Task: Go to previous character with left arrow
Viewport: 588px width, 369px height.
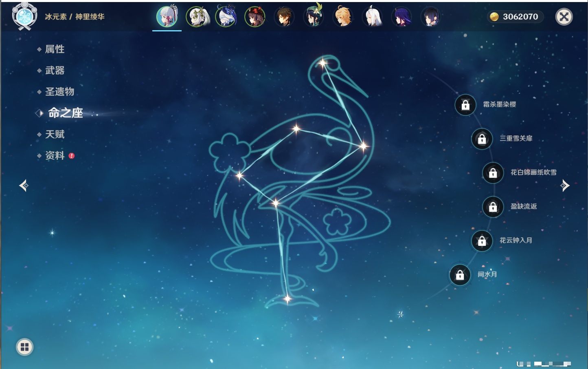Action: pyautogui.click(x=24, y=186)
